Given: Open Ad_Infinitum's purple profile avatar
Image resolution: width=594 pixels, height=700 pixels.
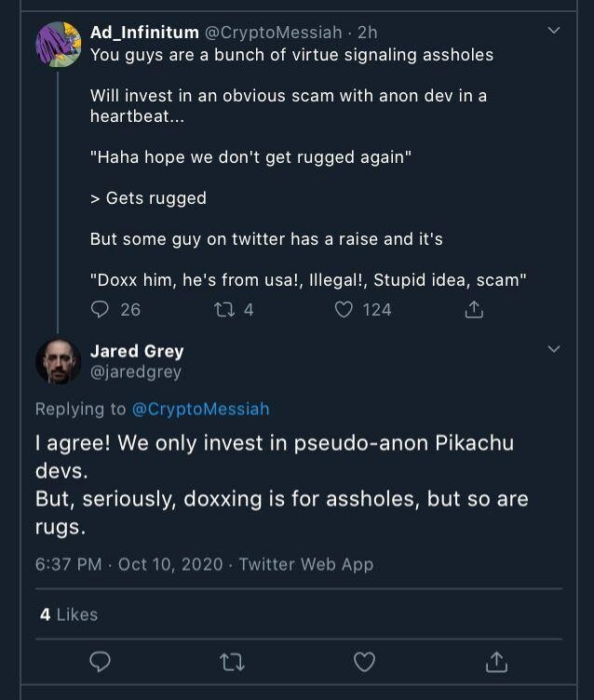Looking at the screenshot, I should (58, 44).
